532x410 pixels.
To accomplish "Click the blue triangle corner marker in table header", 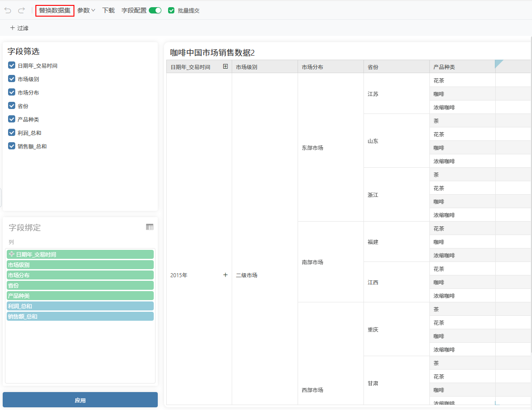I will [498, 64].
